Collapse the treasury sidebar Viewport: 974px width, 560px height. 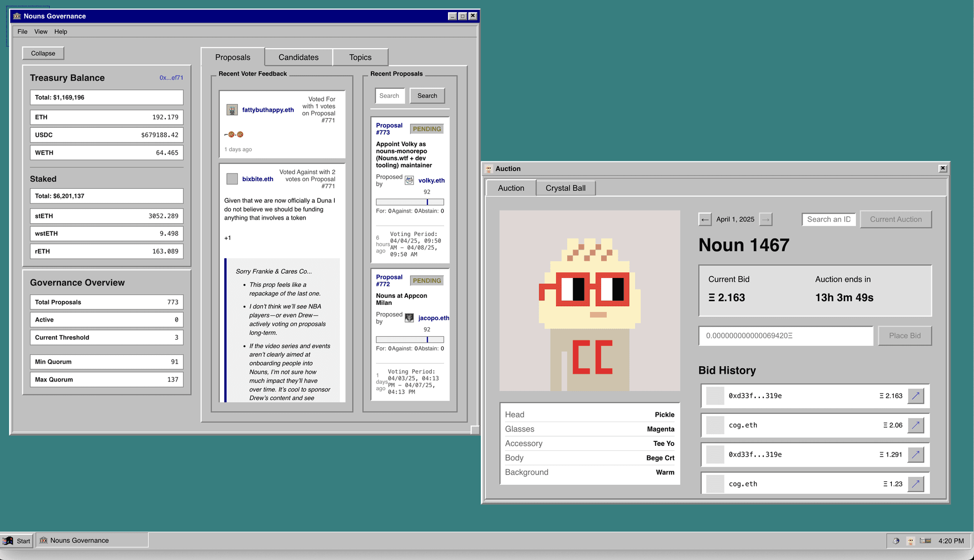(43, 53)
